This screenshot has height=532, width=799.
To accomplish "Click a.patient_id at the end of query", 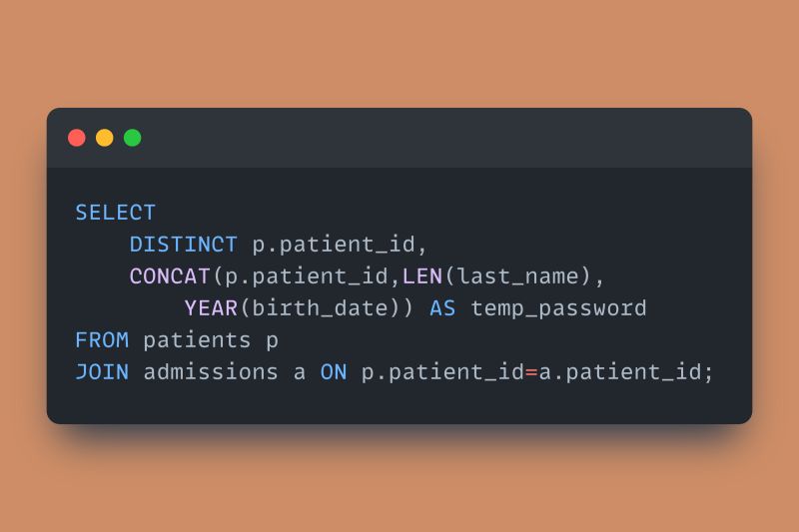I will [x=620, y=372].
